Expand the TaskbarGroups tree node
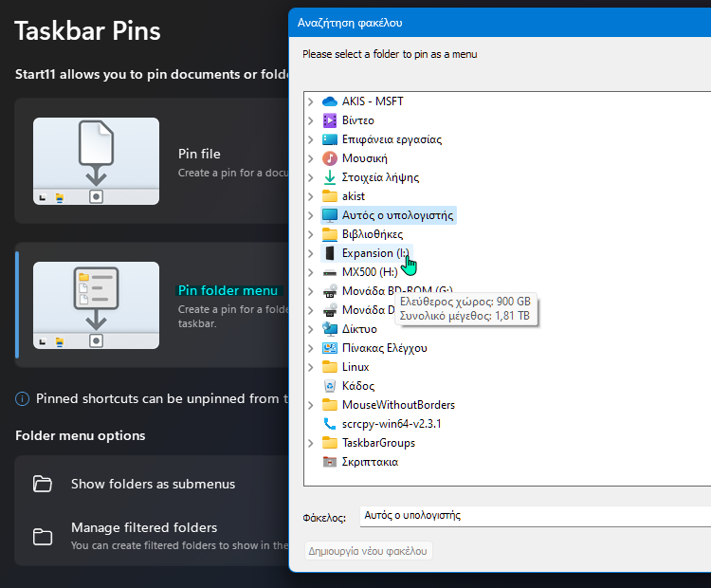711x588 pixels. 311,443
